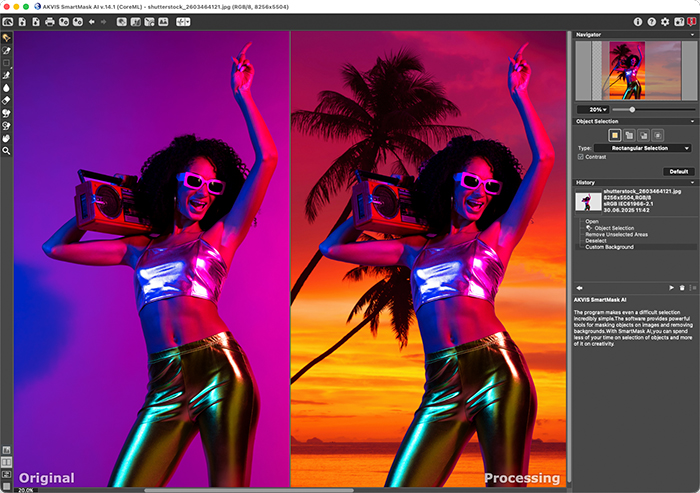
Task: Open the Info about program icon
Action: 639,21
